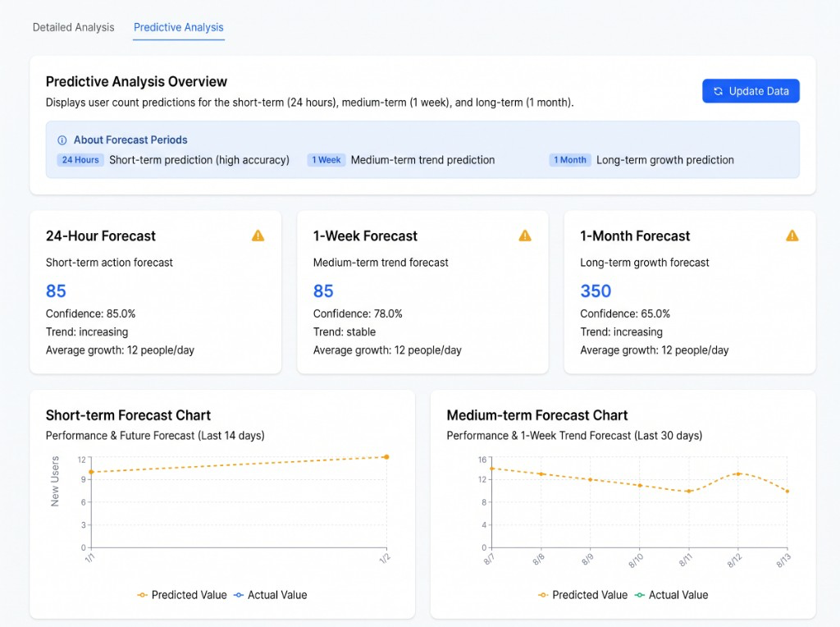Click the 1-Week Forecast card title
Image resolution: width=840 pixels, height=627 pixels.
(365, 236)
